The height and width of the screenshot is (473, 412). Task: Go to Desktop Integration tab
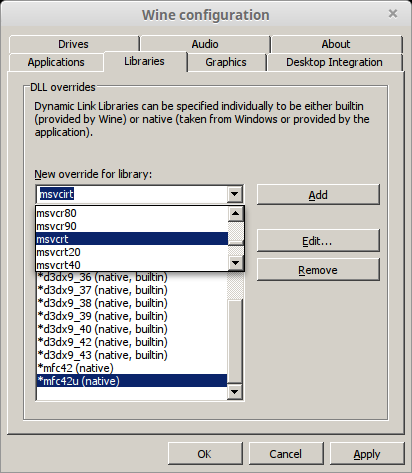[x=334, y=62]
